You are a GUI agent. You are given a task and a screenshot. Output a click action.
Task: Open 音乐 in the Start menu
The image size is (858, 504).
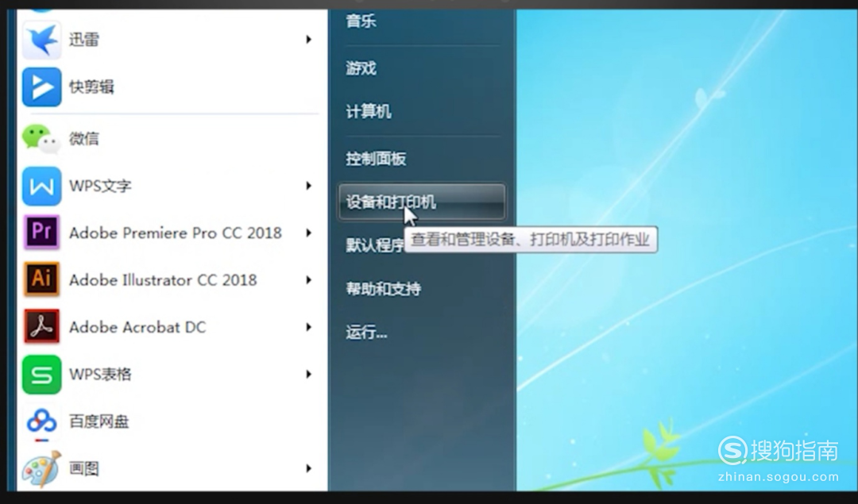tap(361, 21)
